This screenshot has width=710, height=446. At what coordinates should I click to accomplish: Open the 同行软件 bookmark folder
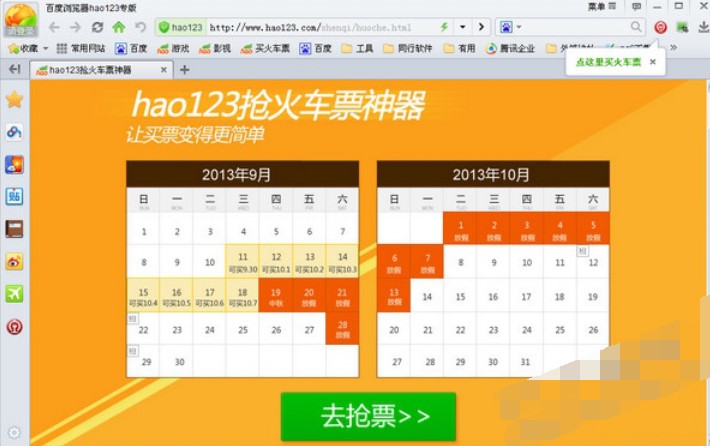[408, 48]
